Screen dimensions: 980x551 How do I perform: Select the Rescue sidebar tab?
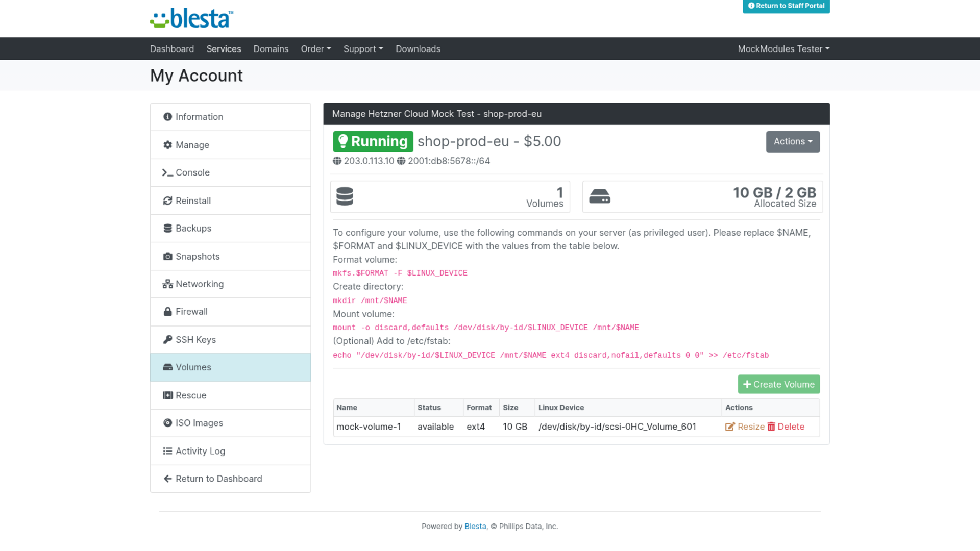coord(231,395)
